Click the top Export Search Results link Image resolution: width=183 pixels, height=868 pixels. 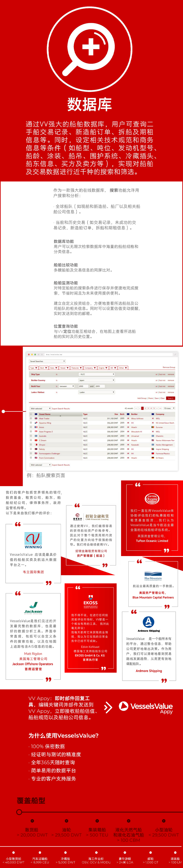[x=61, y=408]
